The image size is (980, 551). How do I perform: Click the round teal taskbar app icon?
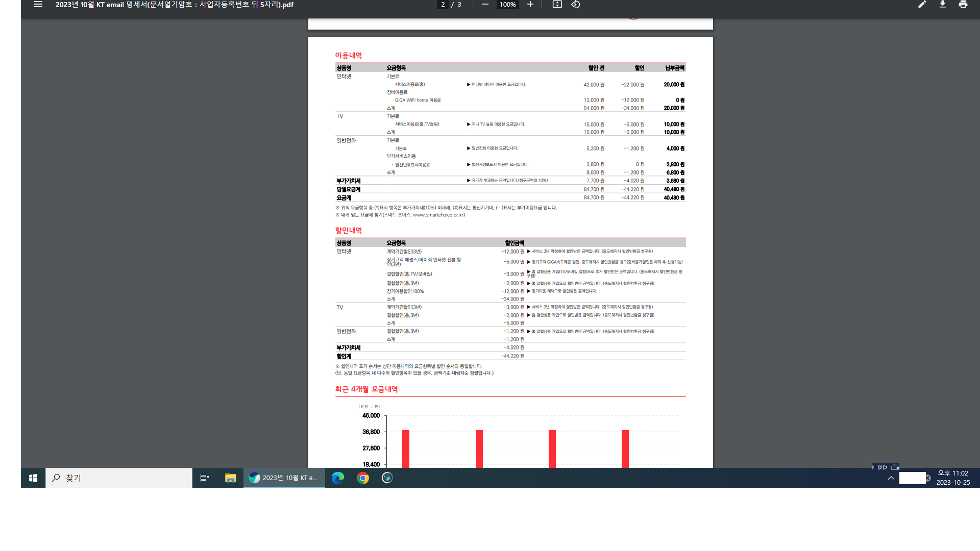pyautogui.click(x=387, y=478)
